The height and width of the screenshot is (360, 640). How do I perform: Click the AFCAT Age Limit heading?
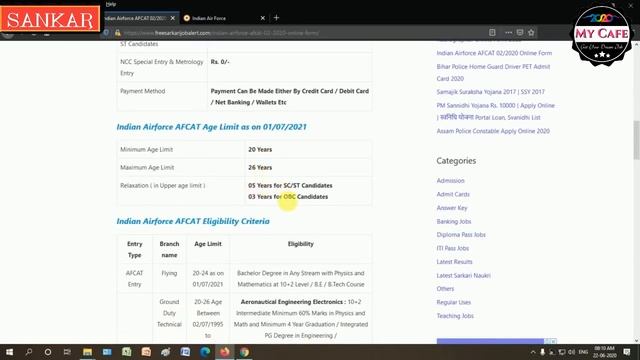(x=211, y=127)
